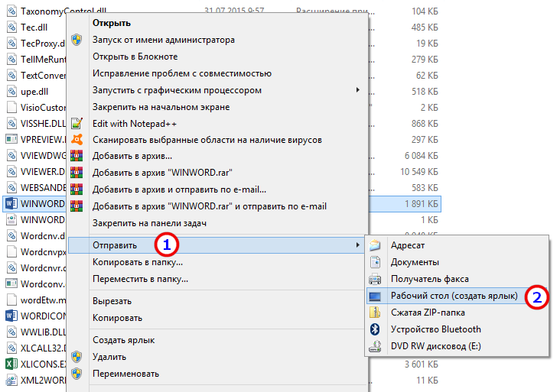
Task: Click the file icon of VPREVIEW
Action: (11, 140)
